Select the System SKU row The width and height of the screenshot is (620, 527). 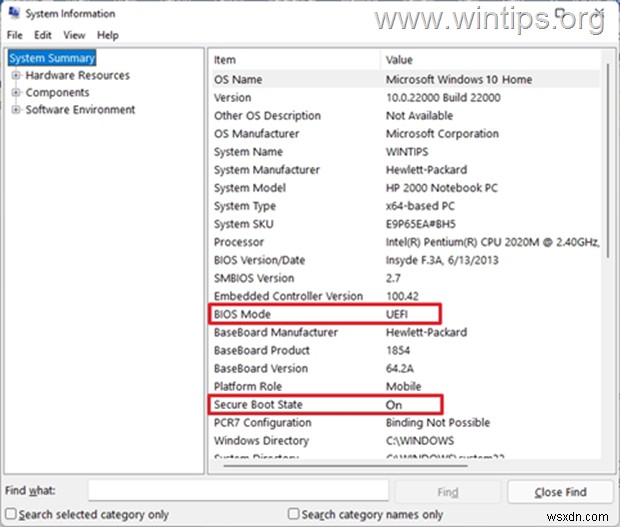pos(405,224)
